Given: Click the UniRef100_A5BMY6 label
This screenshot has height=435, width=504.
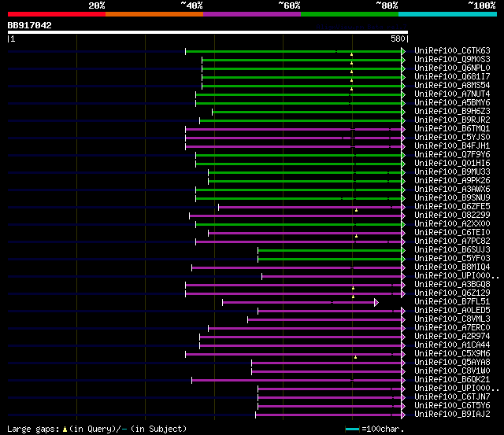Looking at the screenshot, I should (452, 103).
